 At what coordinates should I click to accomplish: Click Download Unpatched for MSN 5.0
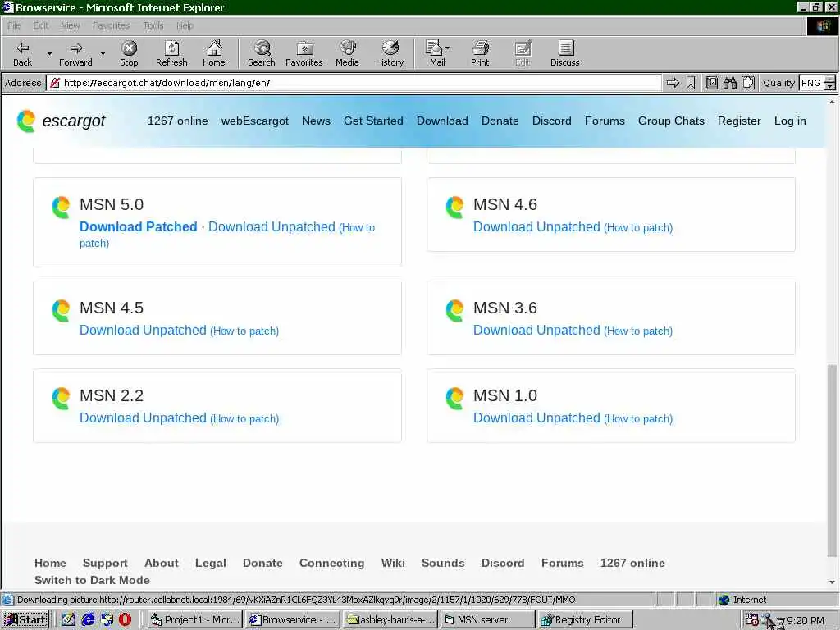(272, 226)
